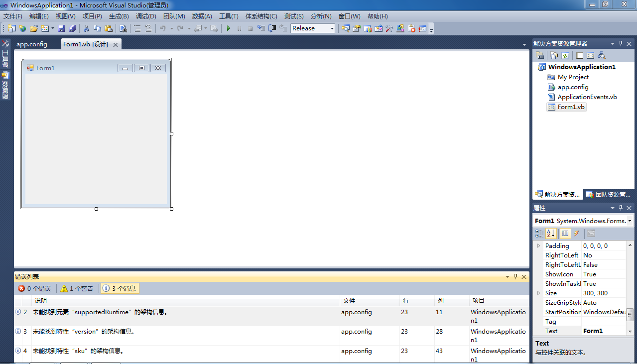Open the 工具(T) menu
The image size is (637, 364).
229,16
